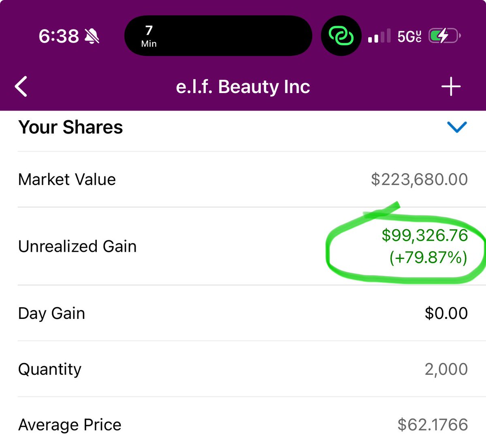
Task: Collapse the Your Shares section chevron
Action: pyautogui.click(x=457, y=127)
